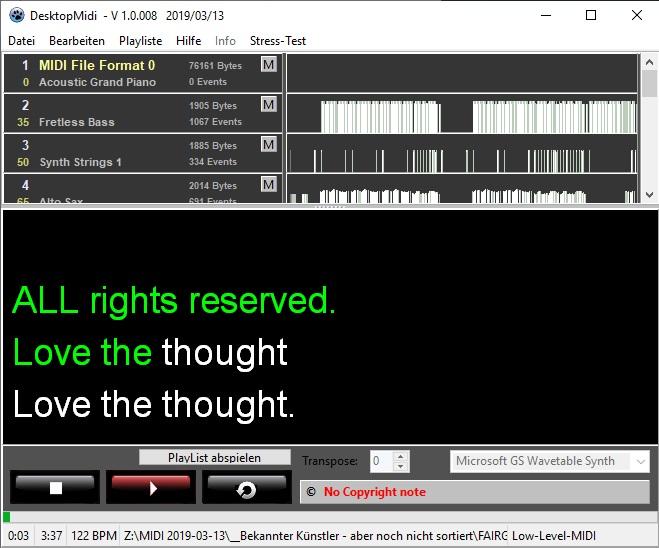Click the '1067 Events' label
This screenshot has width=659, height=548.
click(215, 122)
